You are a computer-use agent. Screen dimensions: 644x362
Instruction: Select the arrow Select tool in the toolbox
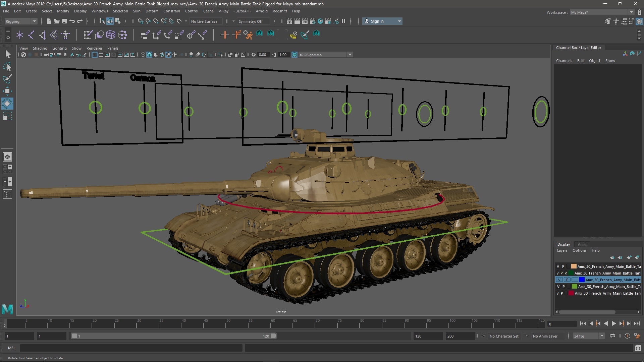(7, 54)
